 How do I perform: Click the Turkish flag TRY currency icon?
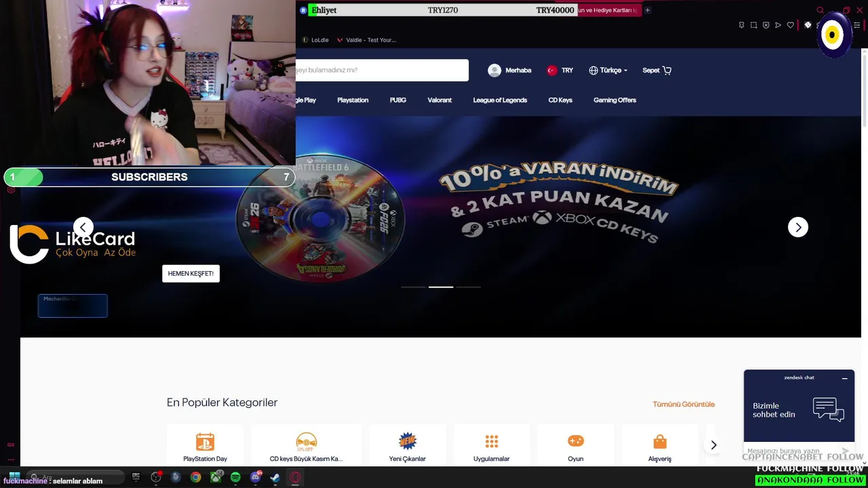(x=551, y=70)
